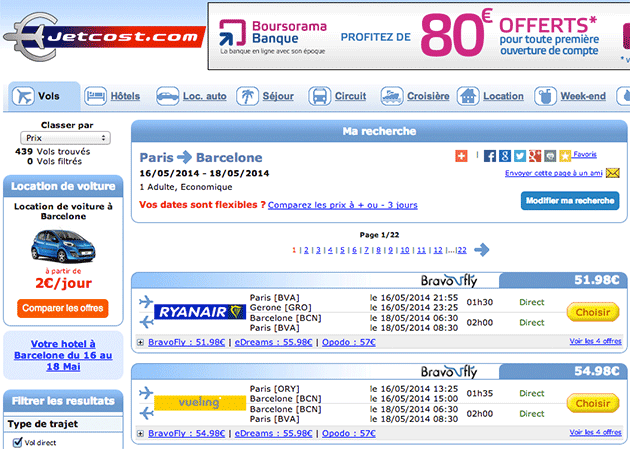The image size is (630, 449).
Task: Share search on Twitter
Action: [x=520, y=156]
